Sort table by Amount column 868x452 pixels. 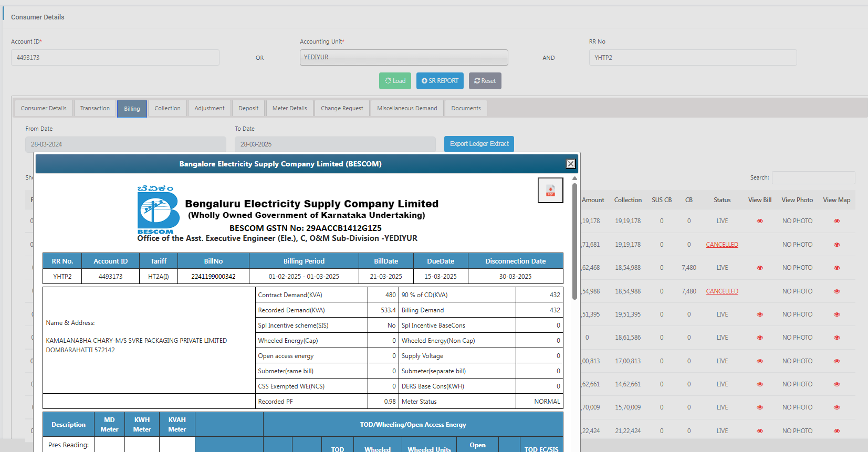click(593, 200)
